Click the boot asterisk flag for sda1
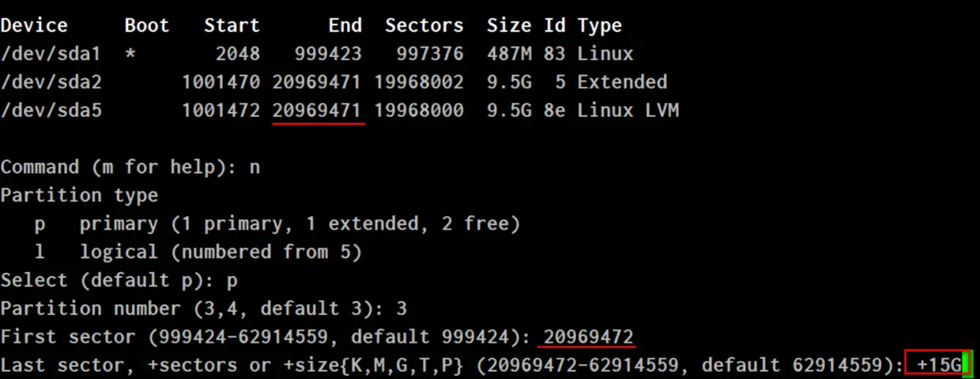 [x=130, y=54]
